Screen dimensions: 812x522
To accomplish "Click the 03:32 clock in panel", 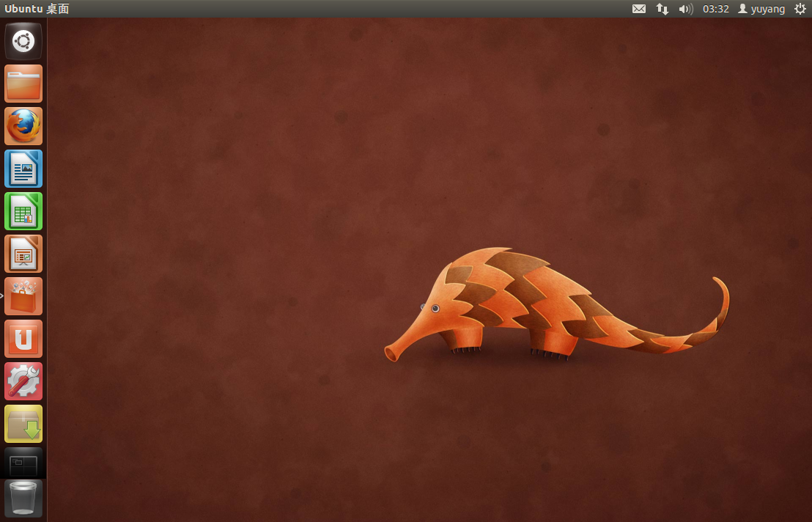I will pyautogui.click(x=716, y=9).
